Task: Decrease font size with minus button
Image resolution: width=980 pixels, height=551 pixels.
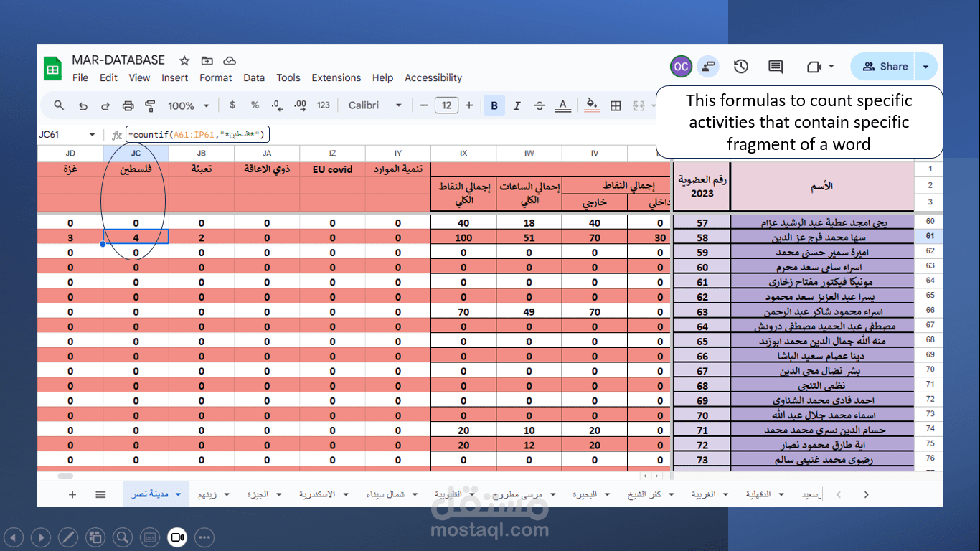Action: click(424, 105)
